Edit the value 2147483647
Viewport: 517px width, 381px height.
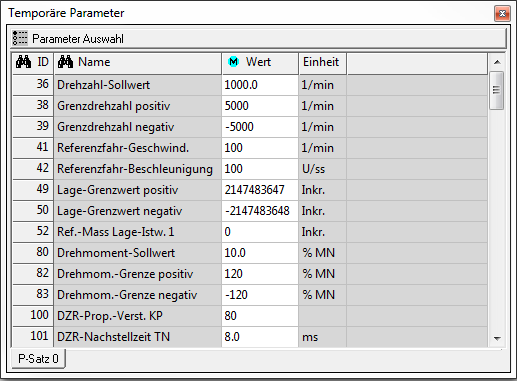coord(260,190)
